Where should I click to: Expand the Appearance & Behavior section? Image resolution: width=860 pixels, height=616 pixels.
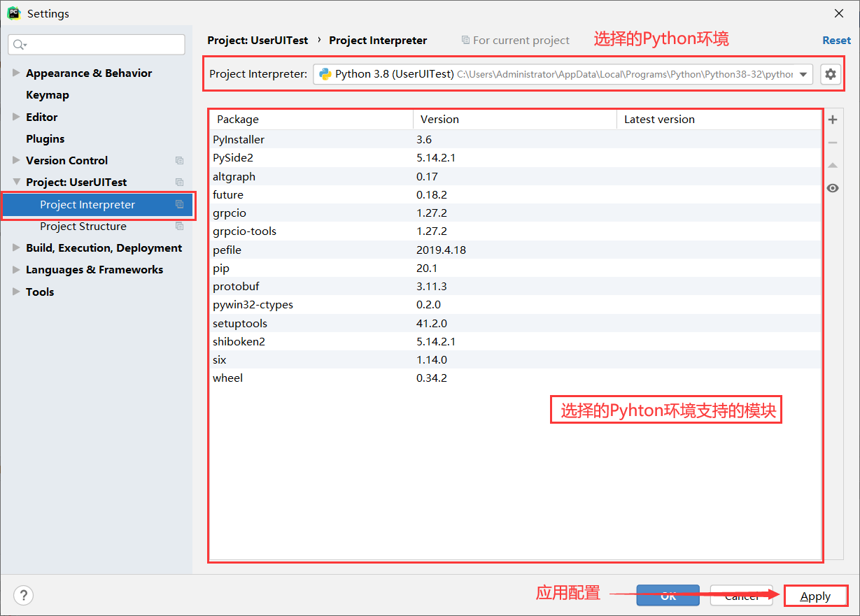15,73
